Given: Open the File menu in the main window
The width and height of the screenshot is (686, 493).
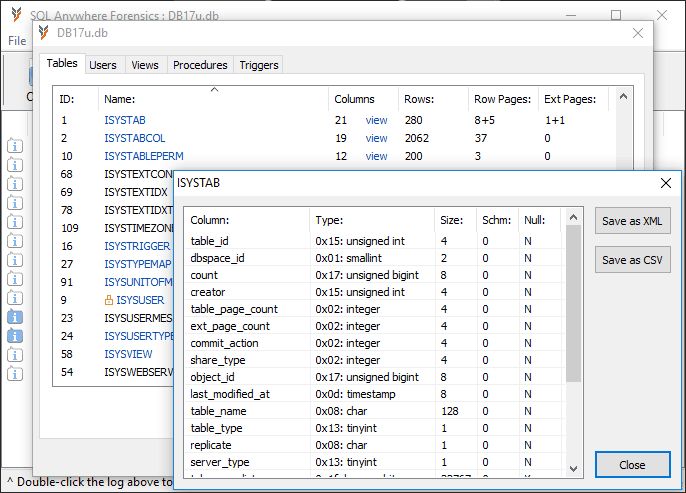Looking at the screenshot, I should click(x=17, y=41).
